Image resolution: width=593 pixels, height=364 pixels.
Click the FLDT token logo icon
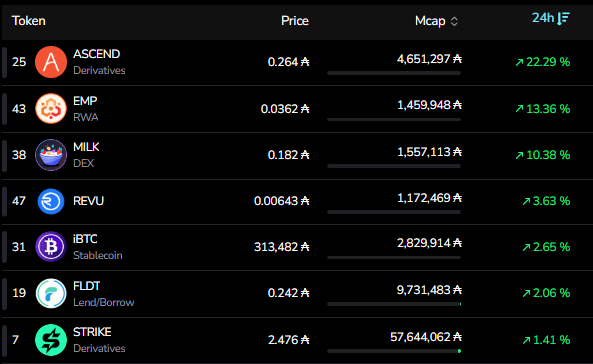pyautogui.click(x=51, y=293)
